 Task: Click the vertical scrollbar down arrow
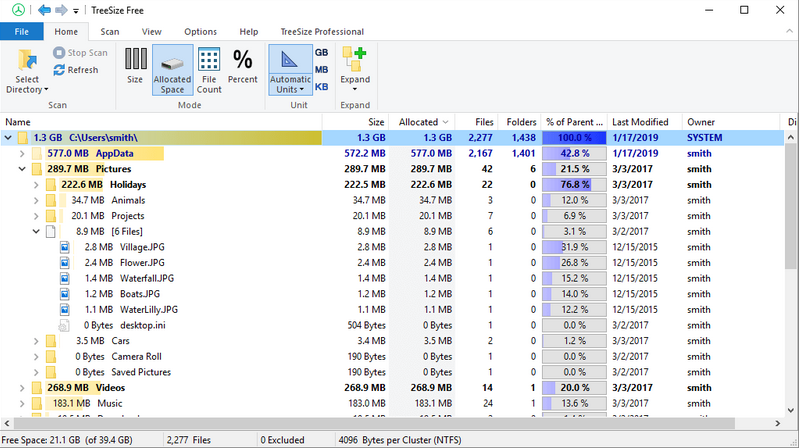[791, 410]
